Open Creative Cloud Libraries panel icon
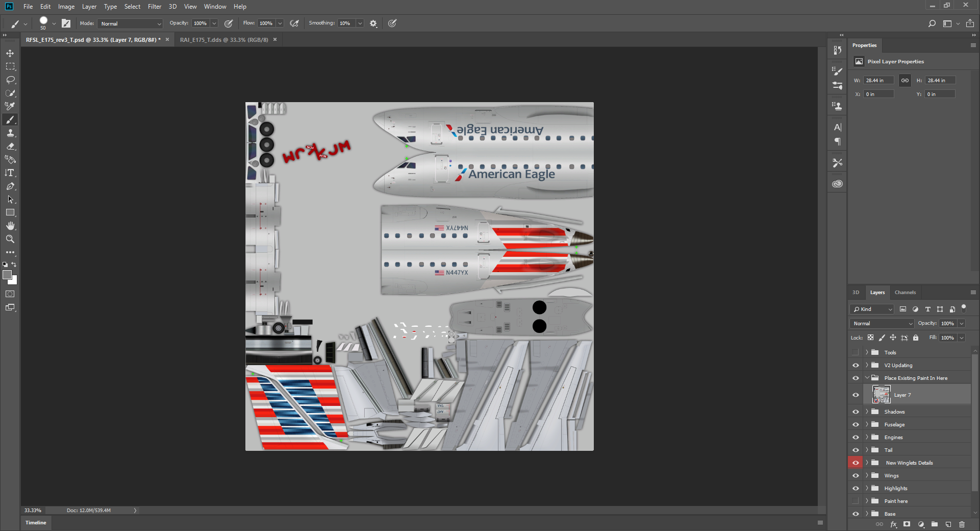 tap(837, 184)
